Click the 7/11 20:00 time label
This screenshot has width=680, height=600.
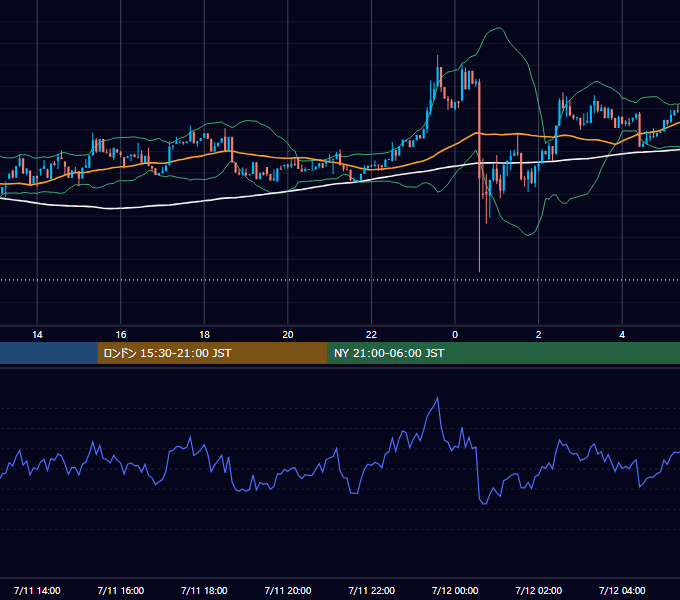click(x=288, y=590)
